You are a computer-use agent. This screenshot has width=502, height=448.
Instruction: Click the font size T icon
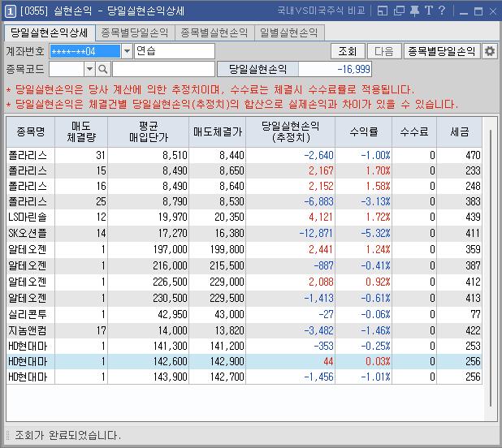429,11
